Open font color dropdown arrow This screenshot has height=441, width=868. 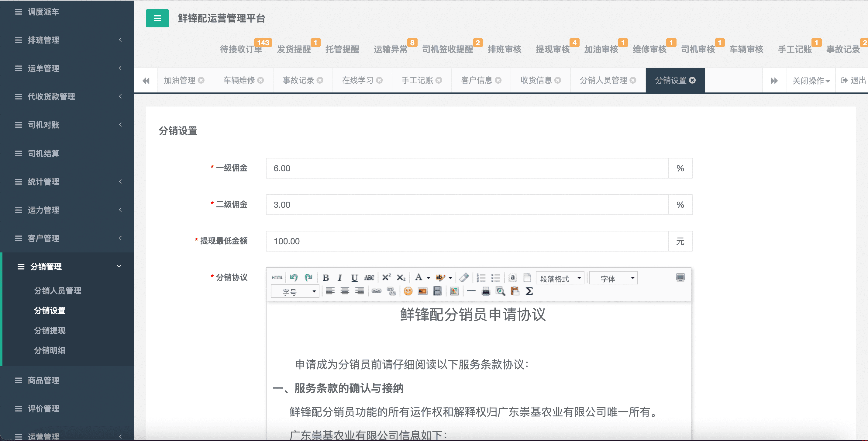pyautogui.click(x=428, y=278)
